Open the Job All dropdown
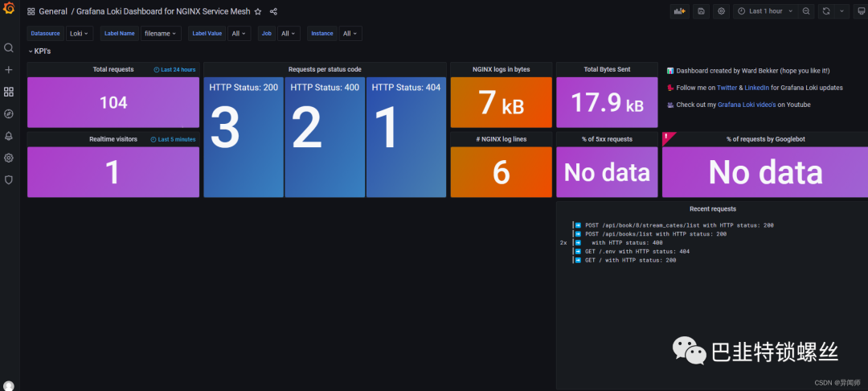The image size is (868, 391). coord(289,34)
